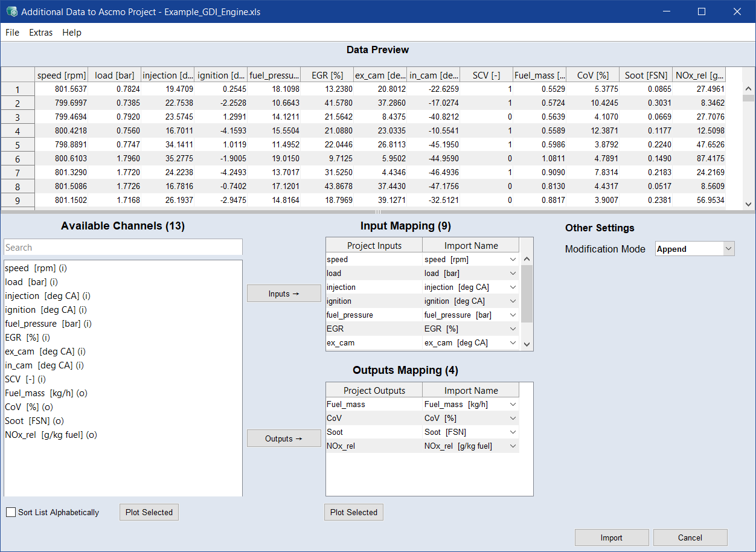Screen dimensions: 756x552
Task: Click the Data Preview vertical scrollbar thumb
Action: (x=749, y=98)
